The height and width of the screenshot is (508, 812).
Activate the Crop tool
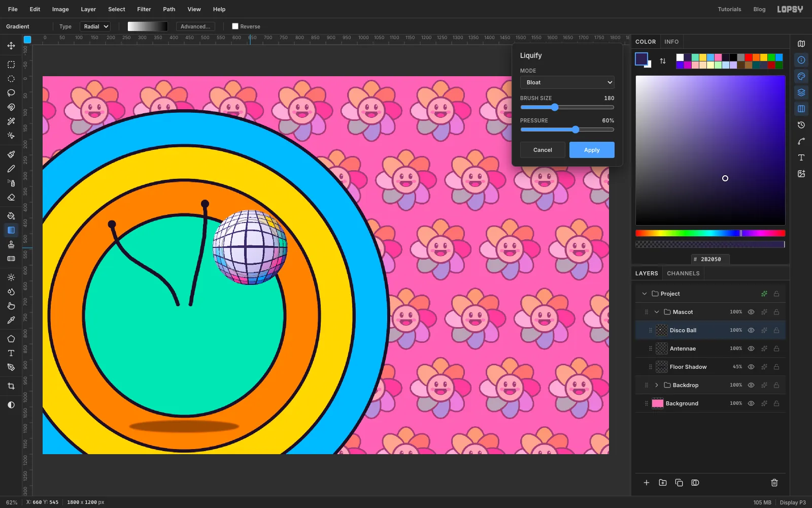point(11,386)
